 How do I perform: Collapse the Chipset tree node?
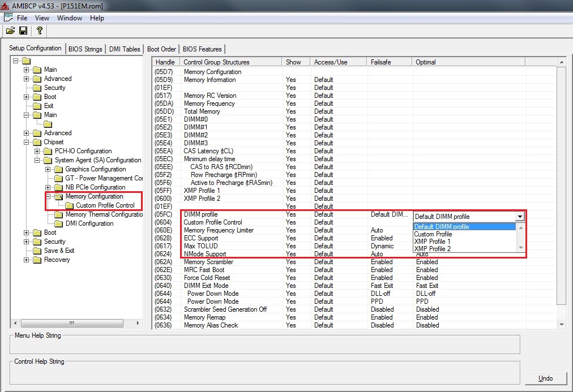pyautogui.click(x=27, y=142)
